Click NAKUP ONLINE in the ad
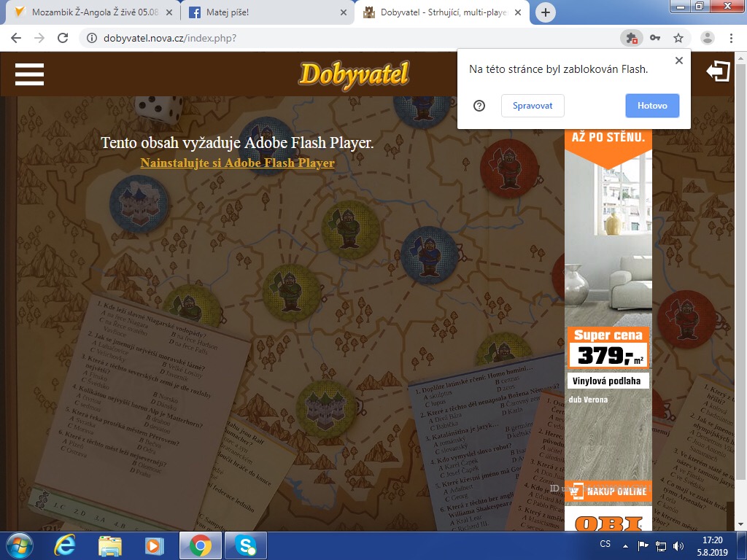The height and width of the screenshot is (560, 747). click(608, 491)
